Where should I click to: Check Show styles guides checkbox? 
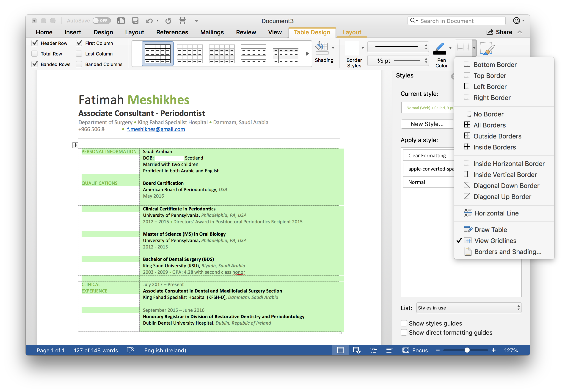tap(404, 323)
